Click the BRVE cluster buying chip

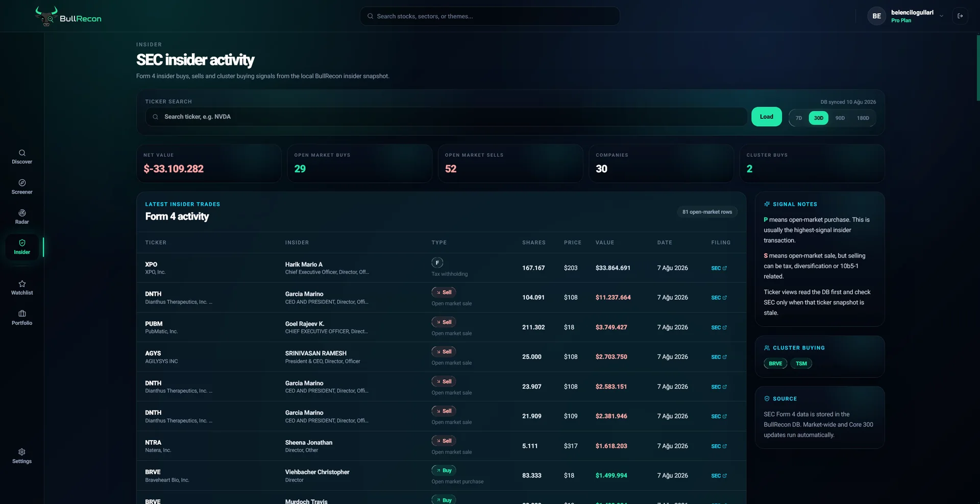[x=775, y=364]
